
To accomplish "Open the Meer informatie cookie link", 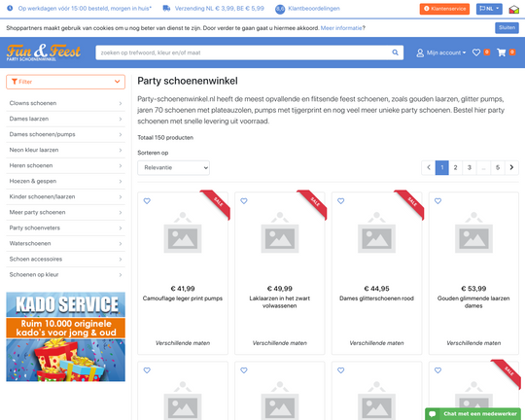I will click(341, 28).
